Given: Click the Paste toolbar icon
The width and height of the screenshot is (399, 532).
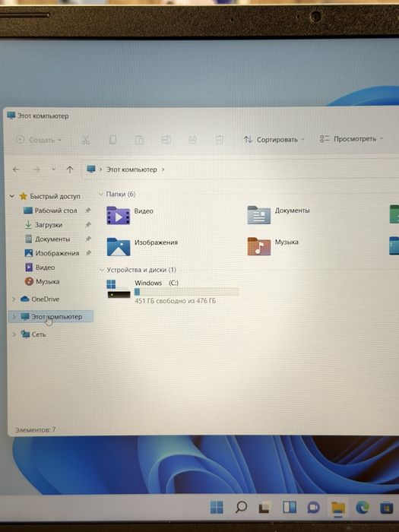Looking at the screenshot, I should coord(139,140).
